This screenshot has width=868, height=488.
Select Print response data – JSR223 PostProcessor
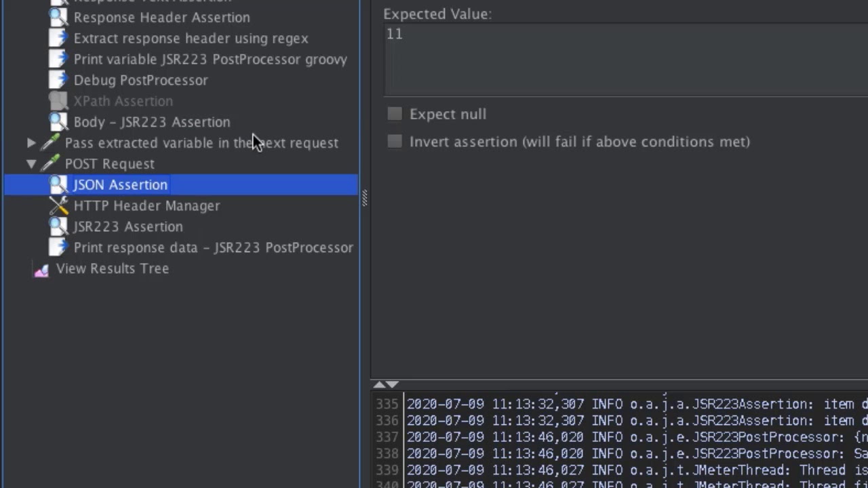click(x=213, y=248)
